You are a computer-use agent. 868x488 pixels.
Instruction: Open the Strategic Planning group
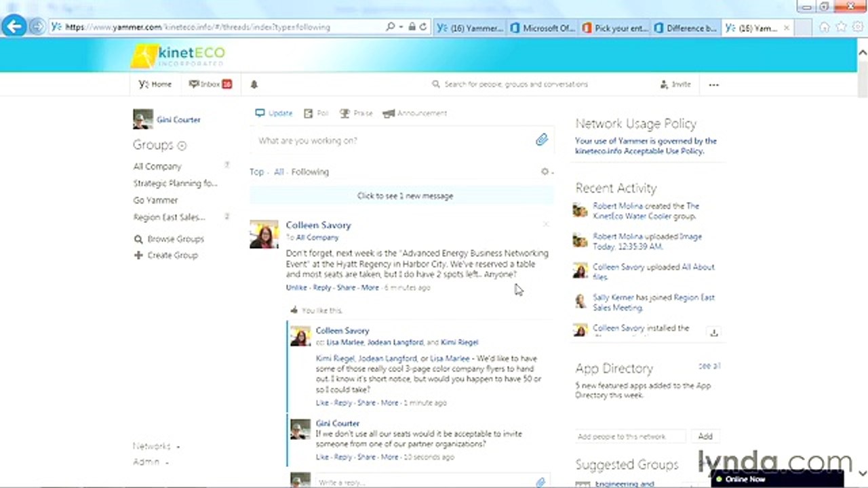175,184
